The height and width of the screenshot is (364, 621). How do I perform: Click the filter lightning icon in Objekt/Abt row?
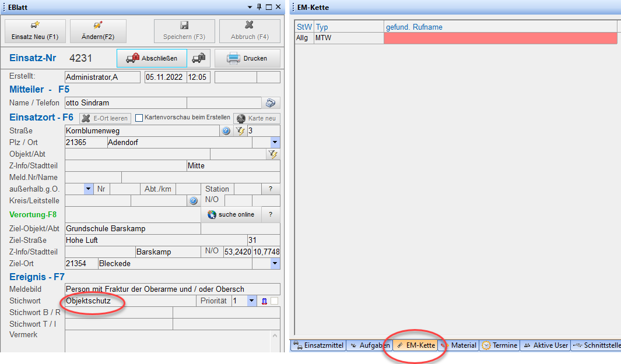272,154
